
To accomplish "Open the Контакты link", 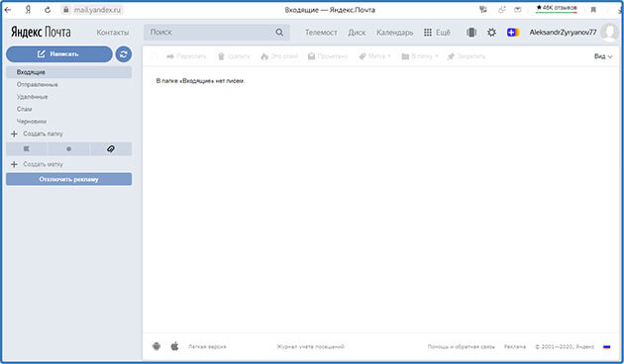I will tap(113, 33).
